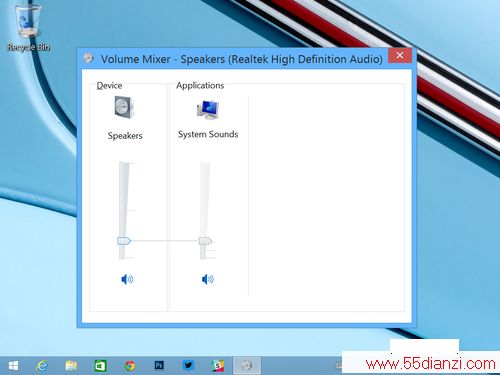Click the Speakers volume slider handle
The height and width of the screenshot is (375, 500).
click(124, 241)
